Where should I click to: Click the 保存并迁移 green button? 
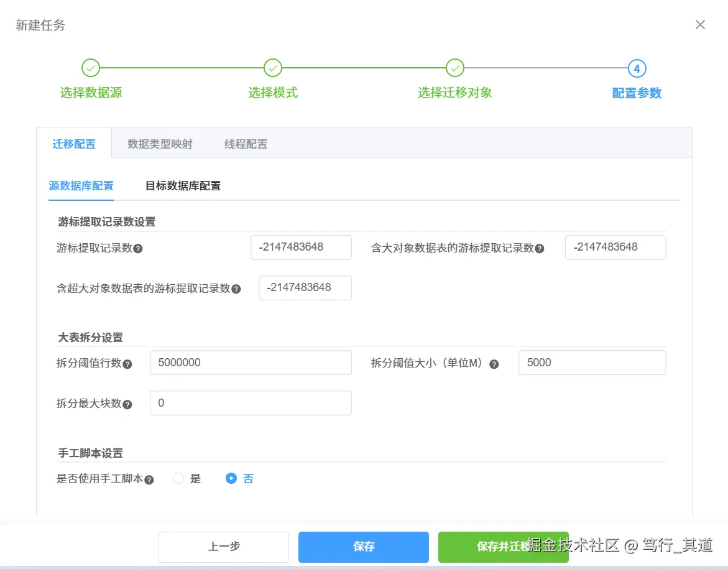[x=503, y=547]
